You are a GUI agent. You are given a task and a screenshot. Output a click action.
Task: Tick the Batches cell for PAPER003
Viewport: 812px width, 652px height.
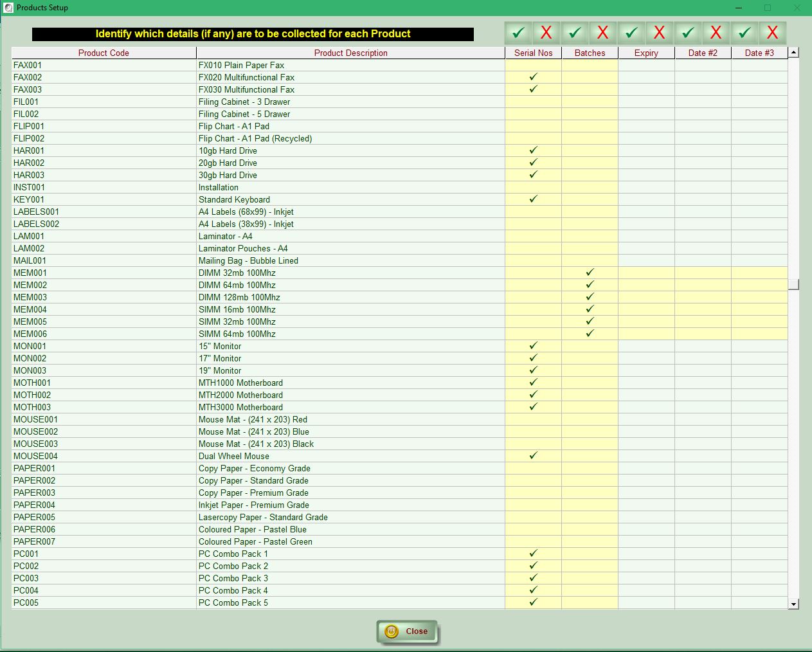[590, 493]
